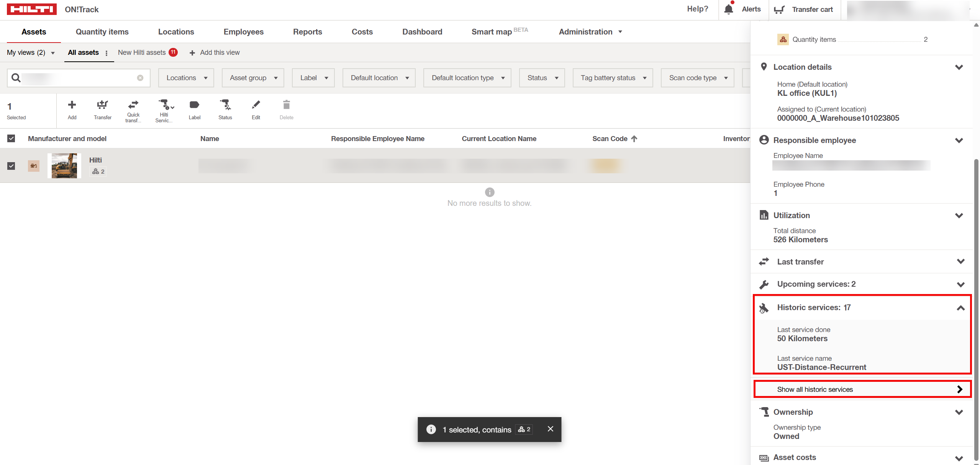The height and width of the screenshot is (465, 980).
Task: Switch to the Quantity items tab
Action: point(102,32)
